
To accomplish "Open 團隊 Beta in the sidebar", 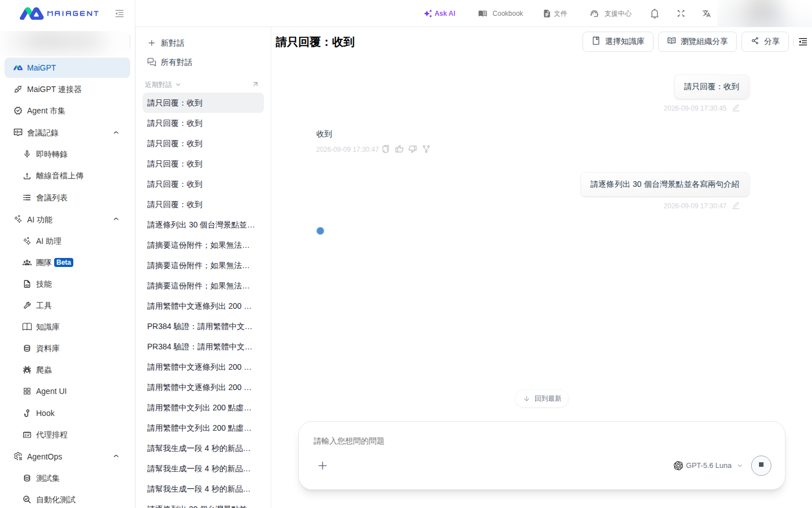I will coord(67,262).
